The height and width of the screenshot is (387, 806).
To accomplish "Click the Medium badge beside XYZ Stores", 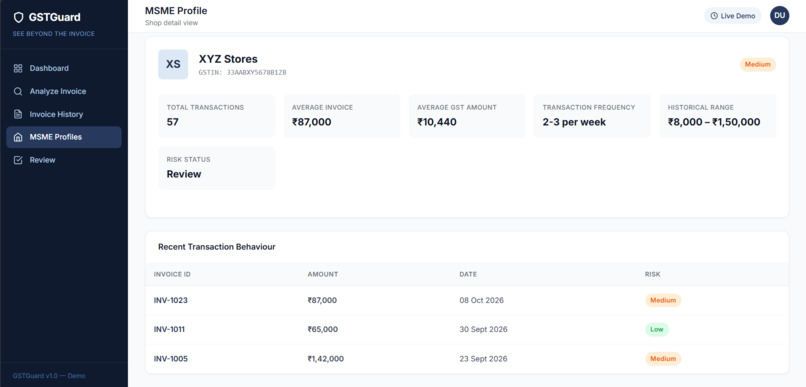I will point(758,65).
